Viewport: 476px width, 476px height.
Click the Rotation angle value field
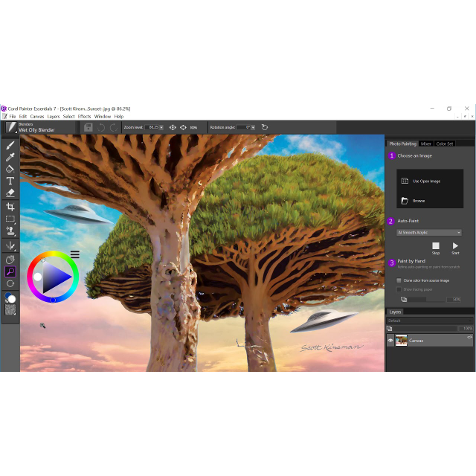(x=243, y=127)
